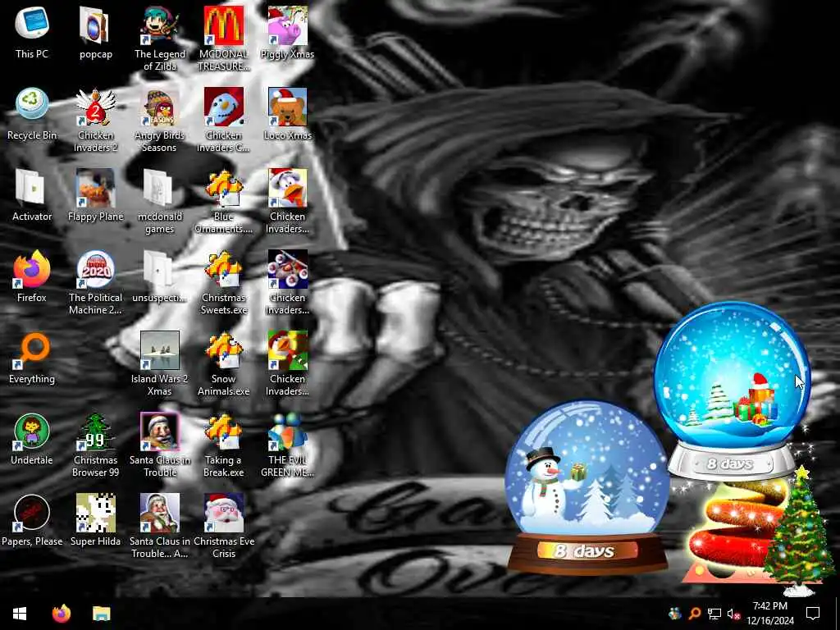This screenshot has width=840, height=630.
Task: Open the Activator folder
Action: tap(32, 195)
